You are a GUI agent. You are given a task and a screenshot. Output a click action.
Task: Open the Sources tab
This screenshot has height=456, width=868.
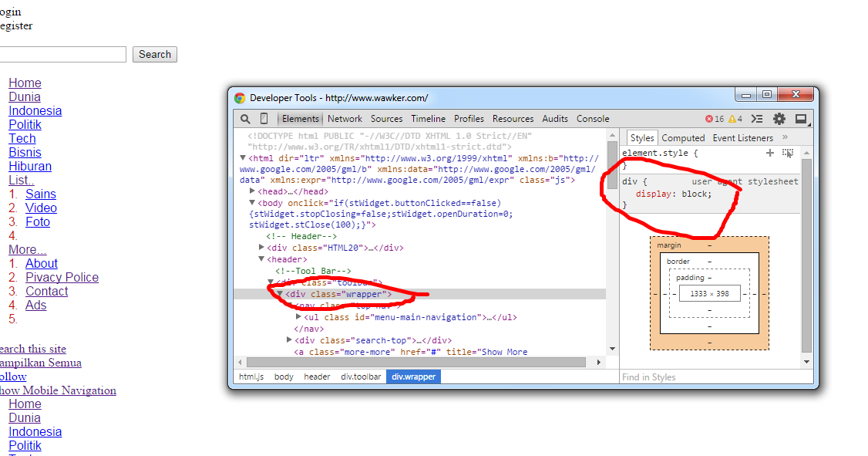[386, 119]
